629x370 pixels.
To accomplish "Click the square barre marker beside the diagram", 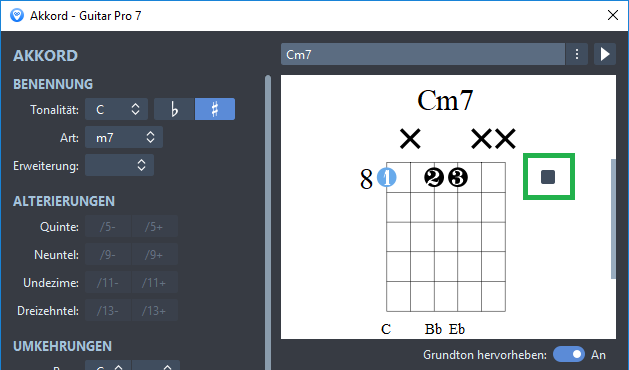I will point(548,177).
